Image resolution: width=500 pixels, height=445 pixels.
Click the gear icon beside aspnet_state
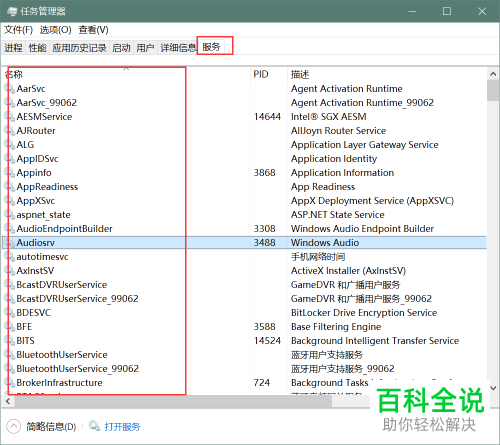[x=10, y=215]
